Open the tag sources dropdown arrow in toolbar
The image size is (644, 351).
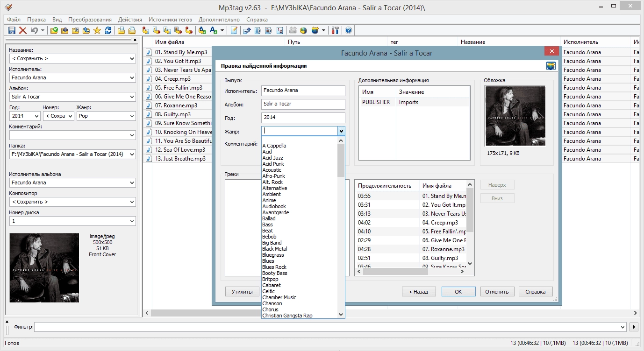pos(323,30)
